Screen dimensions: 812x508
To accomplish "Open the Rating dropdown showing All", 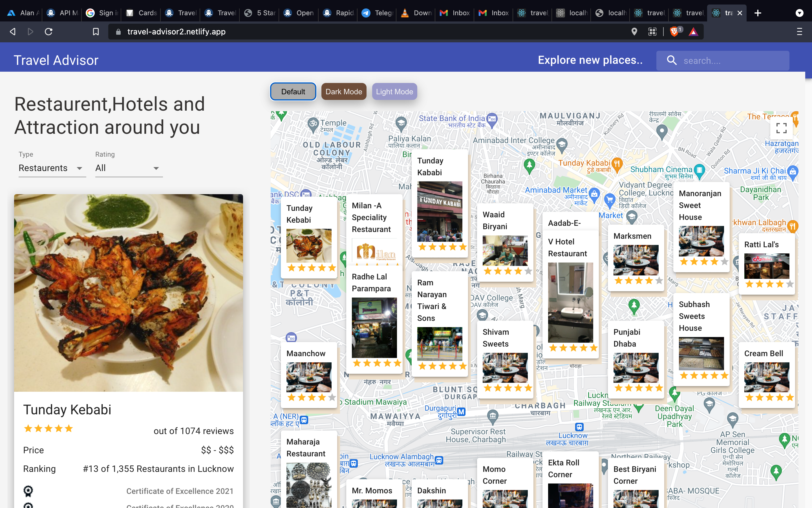I will (x=129, y=168).
